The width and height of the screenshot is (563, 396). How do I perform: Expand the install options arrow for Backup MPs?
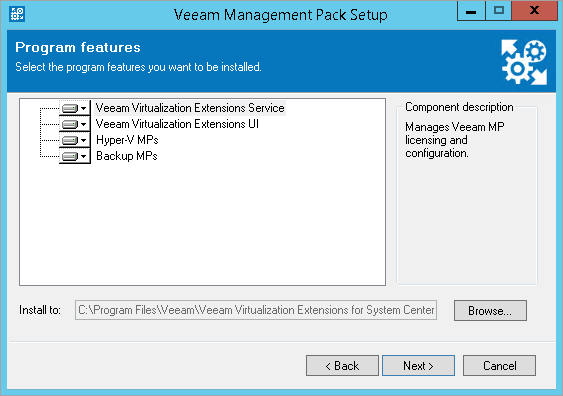(84, 156)
